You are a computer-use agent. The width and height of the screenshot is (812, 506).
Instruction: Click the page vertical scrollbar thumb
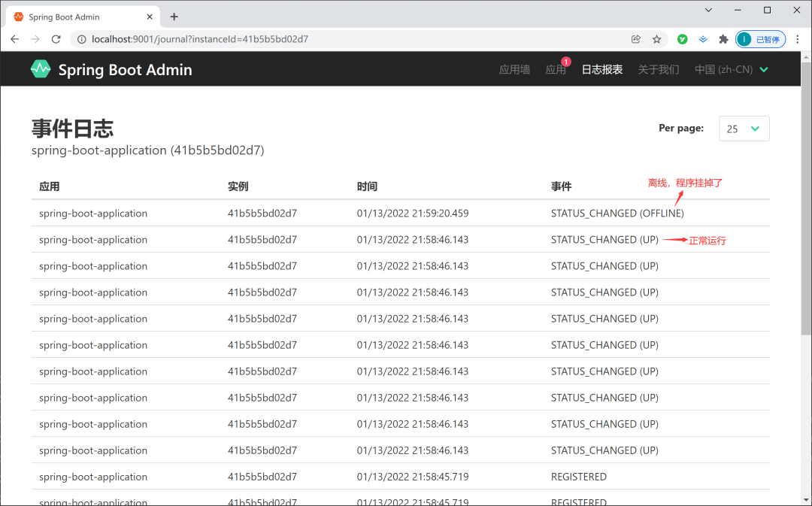pyautogui.click(x=806, y=198)
